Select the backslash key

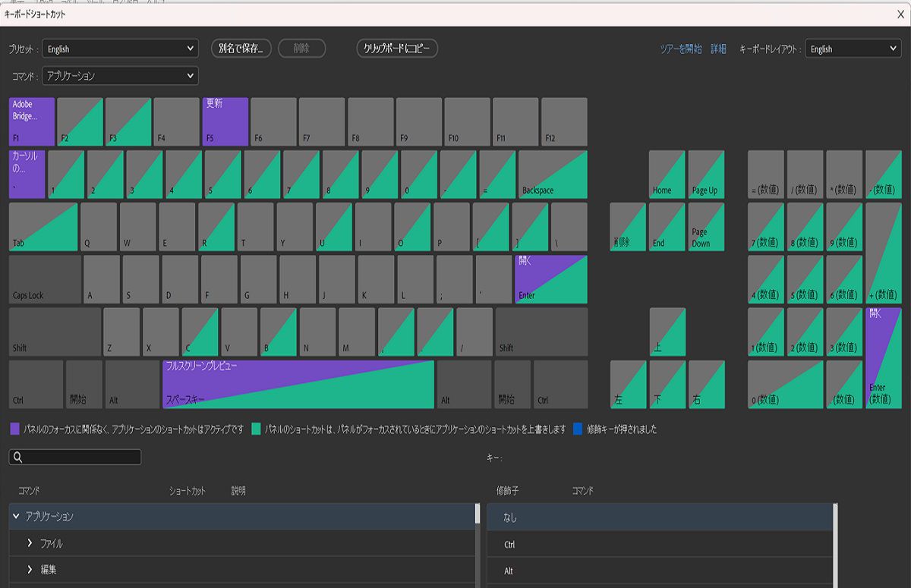tap(569, 227)
